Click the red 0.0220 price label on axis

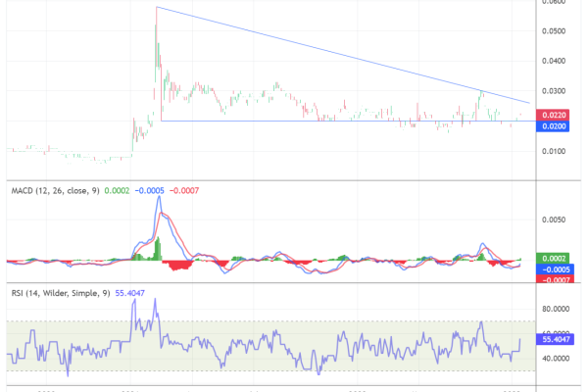tap(554, 115)
